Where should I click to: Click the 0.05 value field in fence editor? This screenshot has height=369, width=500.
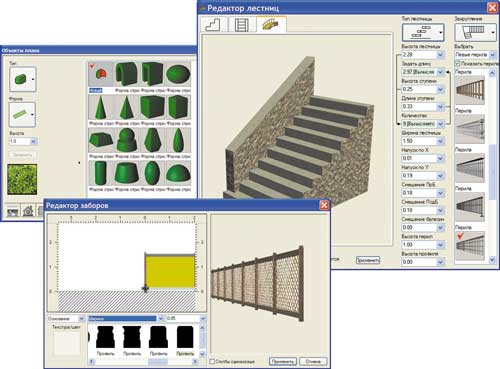[x=182, y=319]
